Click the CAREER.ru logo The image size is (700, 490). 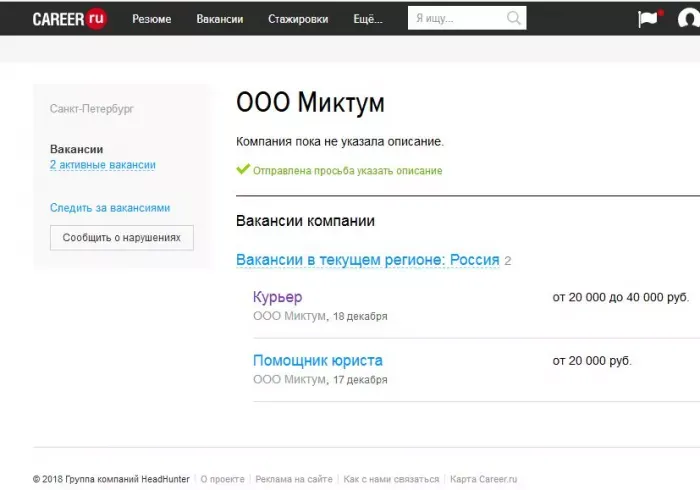[x=69, y=19]
